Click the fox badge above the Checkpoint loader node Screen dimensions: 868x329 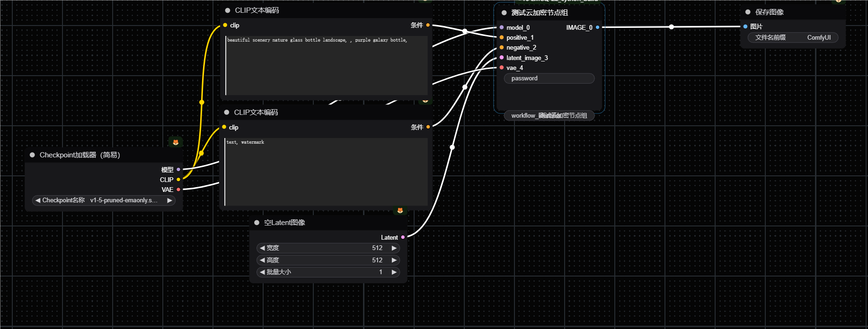pos(176,142)
